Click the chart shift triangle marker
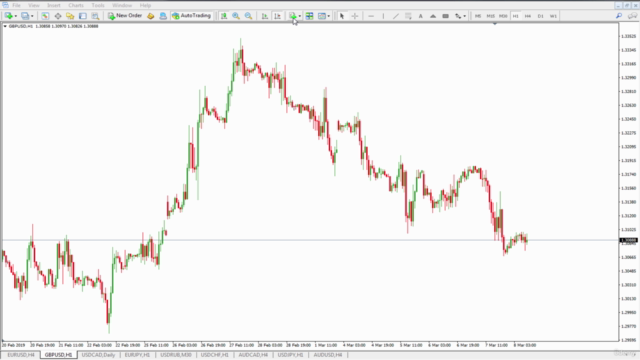 [x=495, y=24]
